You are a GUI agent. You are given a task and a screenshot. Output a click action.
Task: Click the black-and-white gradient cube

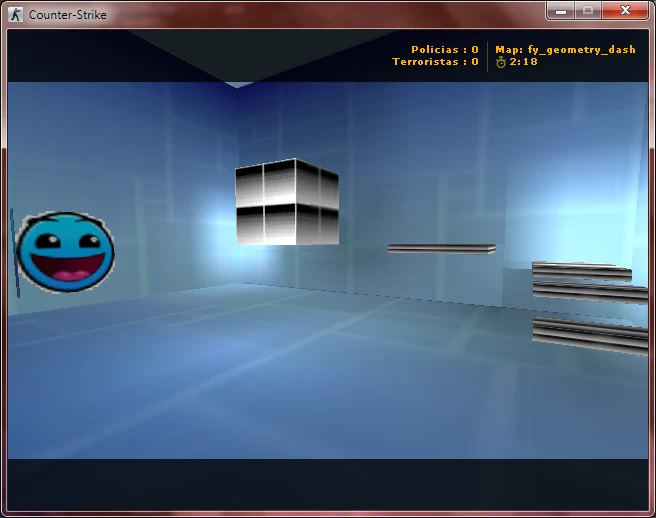click(x=287, y=202)
